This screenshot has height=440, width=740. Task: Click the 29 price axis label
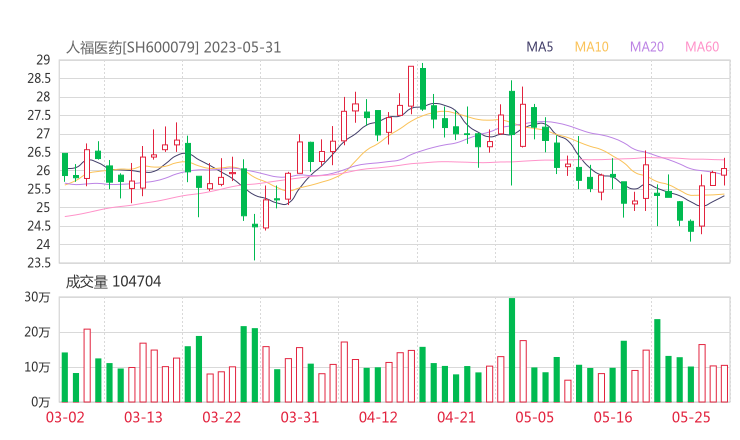click(x=43, y=60)
